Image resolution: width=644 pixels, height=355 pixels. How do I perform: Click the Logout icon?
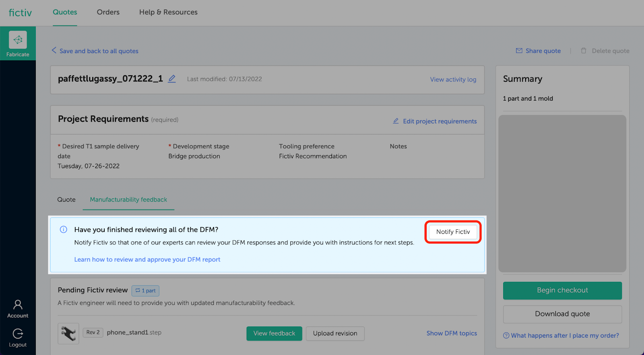18,334
